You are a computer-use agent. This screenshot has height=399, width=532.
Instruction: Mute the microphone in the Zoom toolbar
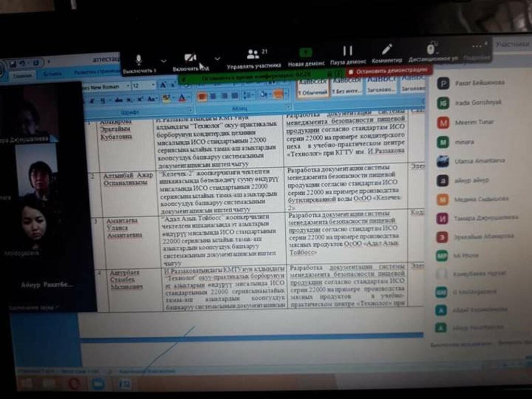(x=139, y=63)
